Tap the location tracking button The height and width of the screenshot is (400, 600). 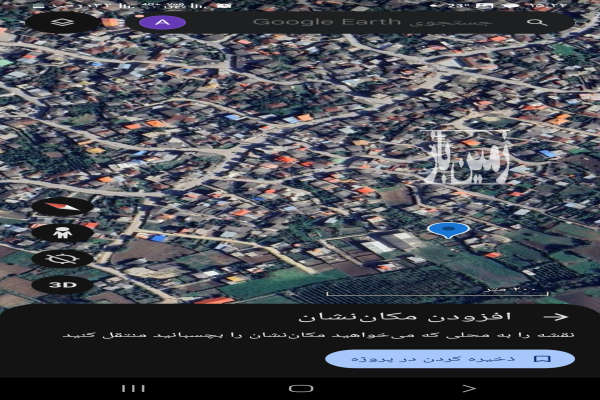pos(61,258)
